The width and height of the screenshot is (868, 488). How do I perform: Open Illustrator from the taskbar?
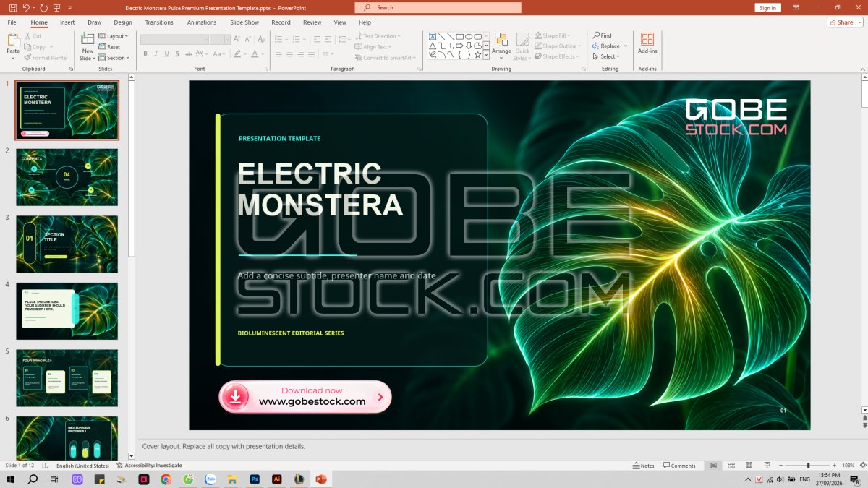(276, 479)
